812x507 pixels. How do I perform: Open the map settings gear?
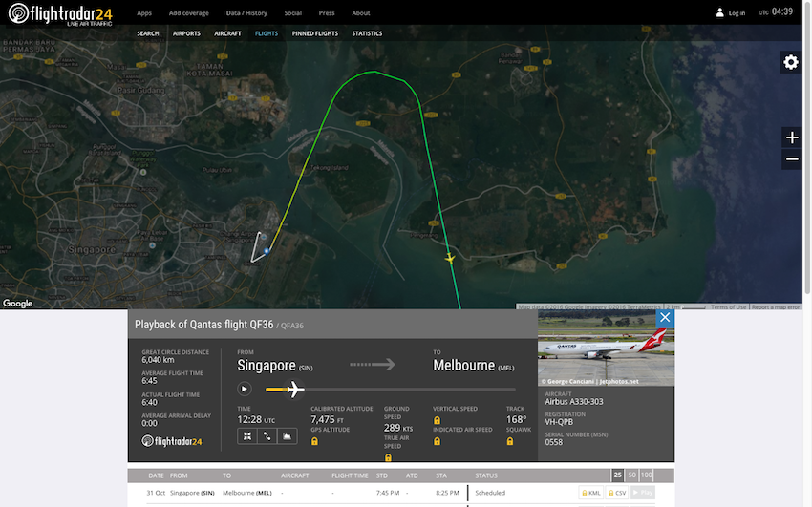pyautogui.click(x=790, y=63)
